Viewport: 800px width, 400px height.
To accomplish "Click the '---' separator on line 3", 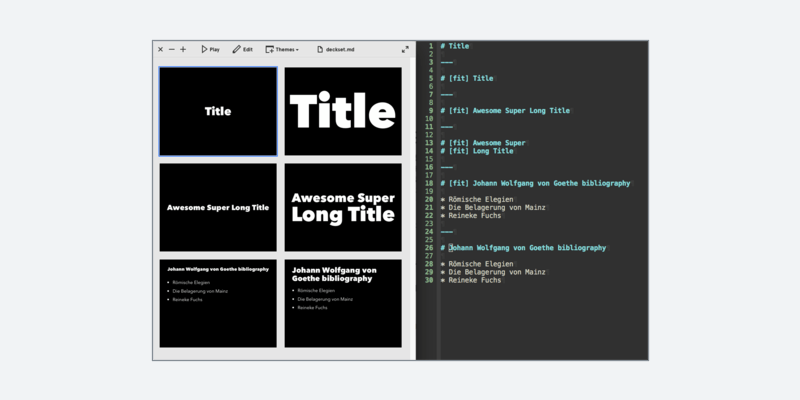I will point(446,62).
